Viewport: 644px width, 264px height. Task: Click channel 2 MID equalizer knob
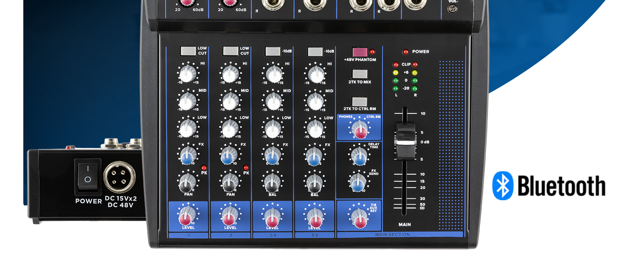coord(230,101)
